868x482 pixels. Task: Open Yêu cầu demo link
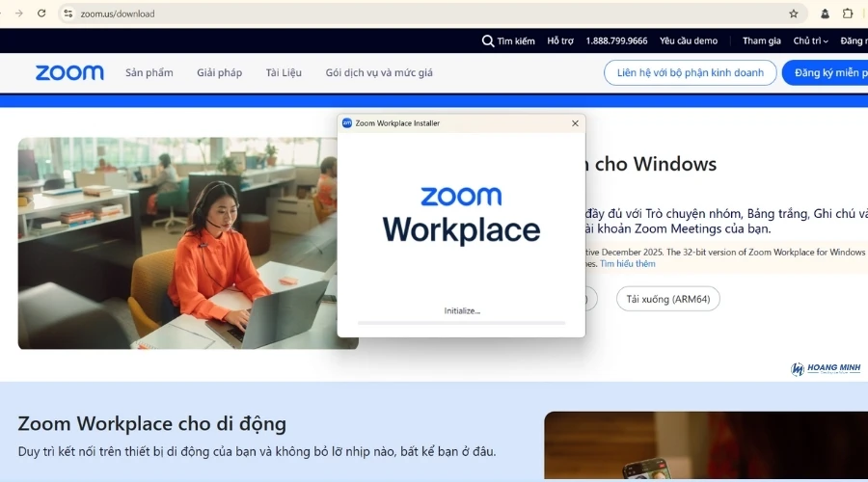pyautogui.click(x=689, y=40)
